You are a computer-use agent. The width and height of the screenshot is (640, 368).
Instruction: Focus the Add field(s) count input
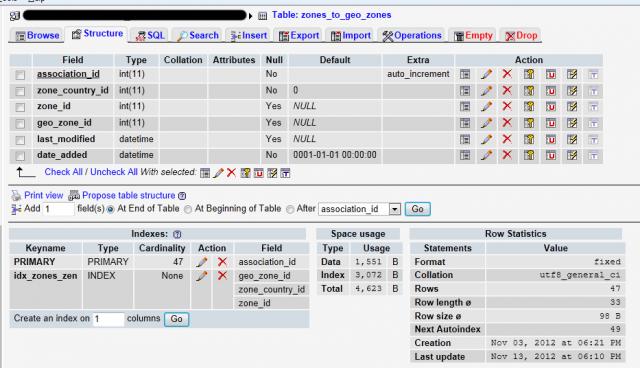[x=58, y=209]
